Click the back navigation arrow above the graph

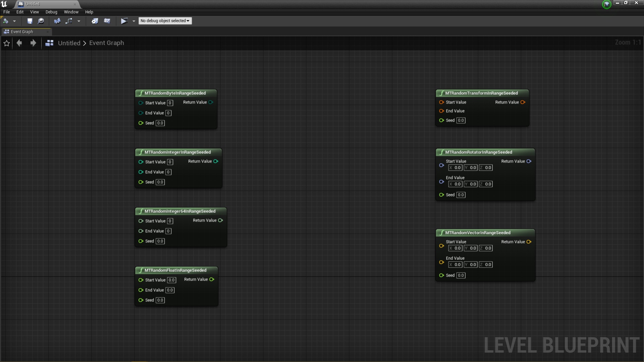click(19, 43)
